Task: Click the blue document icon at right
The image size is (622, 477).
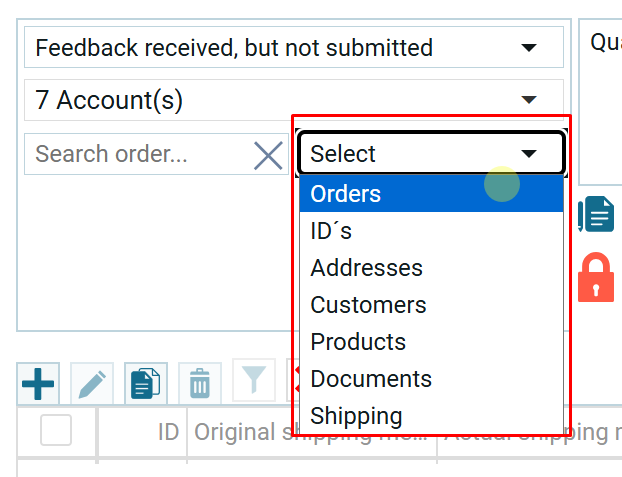Action: coord(598,215)
